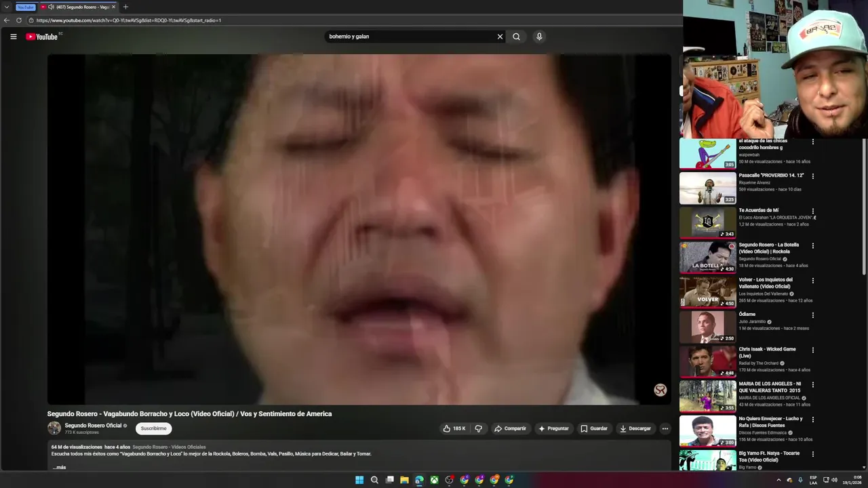Click the channel watermark in video corner
868x488 pixels.
coord(660,390)
